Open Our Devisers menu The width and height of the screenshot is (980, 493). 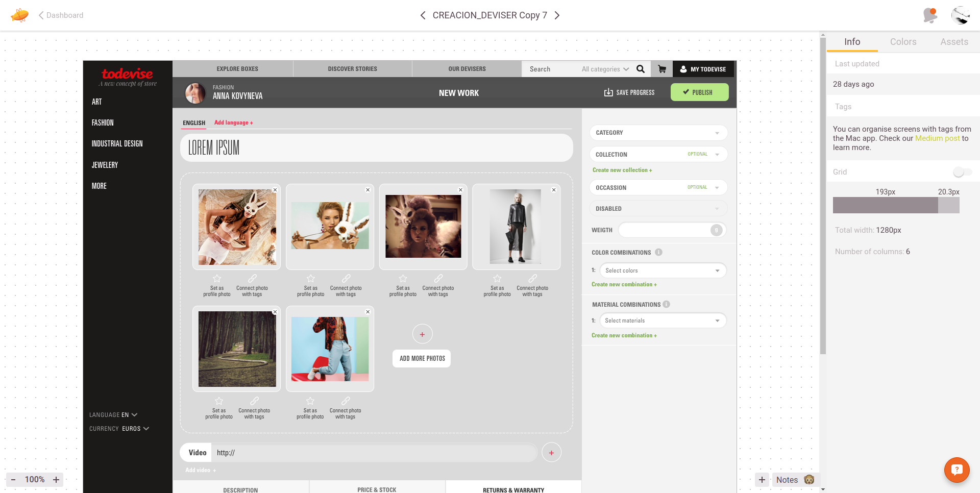tap(467, 69)
